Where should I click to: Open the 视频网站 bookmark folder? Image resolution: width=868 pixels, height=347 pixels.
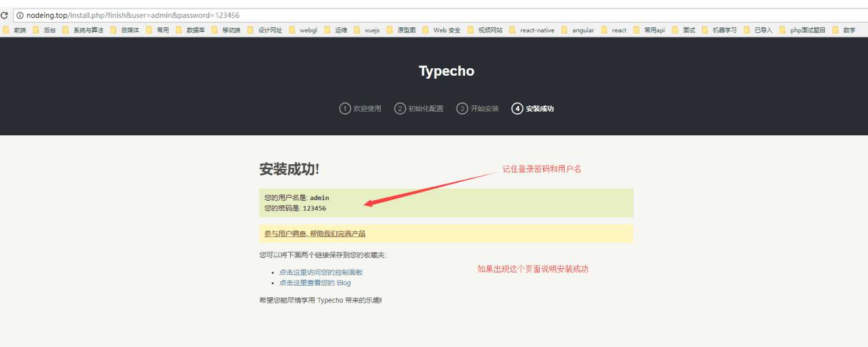click(485, 30)
